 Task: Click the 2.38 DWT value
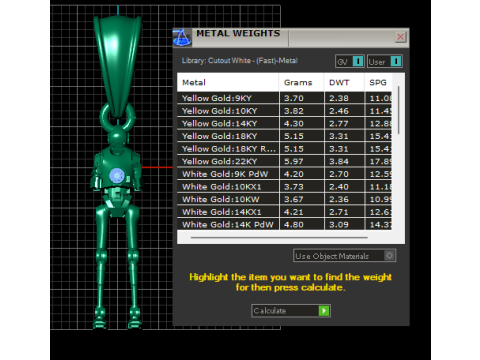pyautogui.click(x=339, y=98)
